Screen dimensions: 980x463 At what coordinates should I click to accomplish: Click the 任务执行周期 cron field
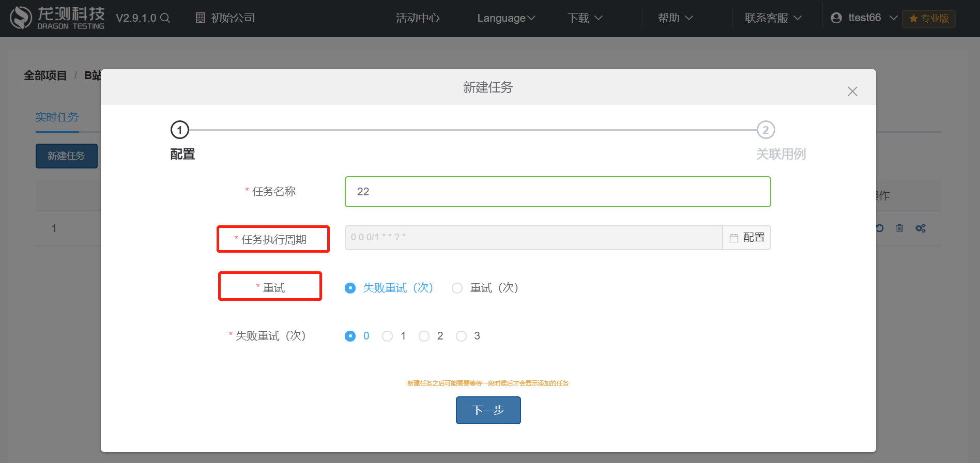tap(533, 238)
